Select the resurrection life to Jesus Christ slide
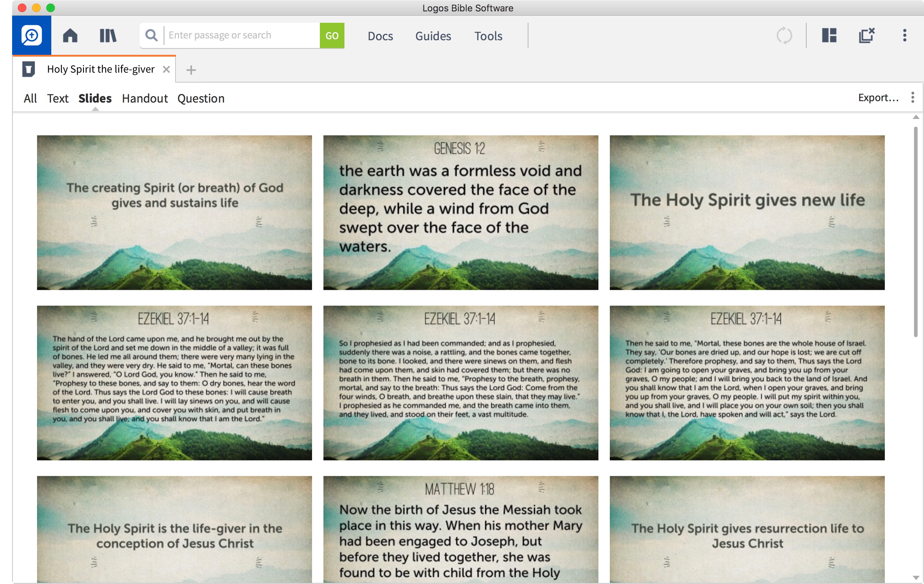The image size is (924, 584). click(x=747, y=529)
